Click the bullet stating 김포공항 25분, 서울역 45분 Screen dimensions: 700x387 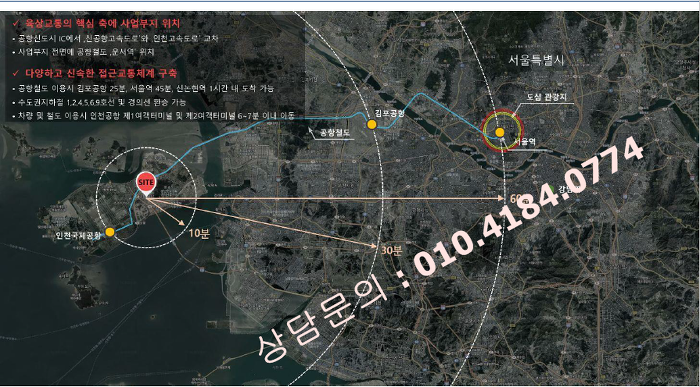143,88
